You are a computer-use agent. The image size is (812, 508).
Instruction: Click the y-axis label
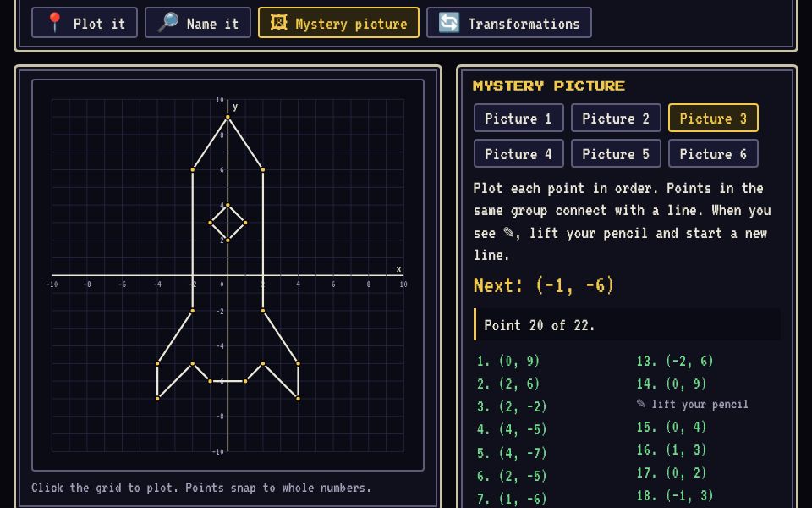tap(235, 107)
